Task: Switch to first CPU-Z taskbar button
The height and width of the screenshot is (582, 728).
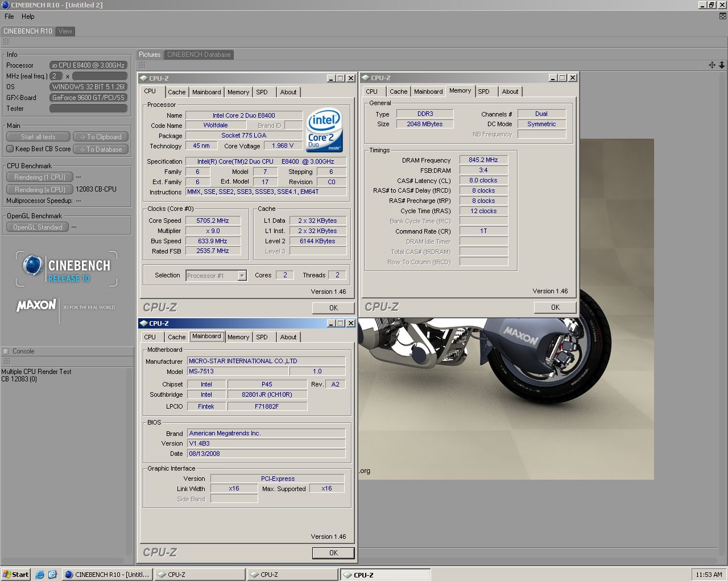Action: [200, 575]
